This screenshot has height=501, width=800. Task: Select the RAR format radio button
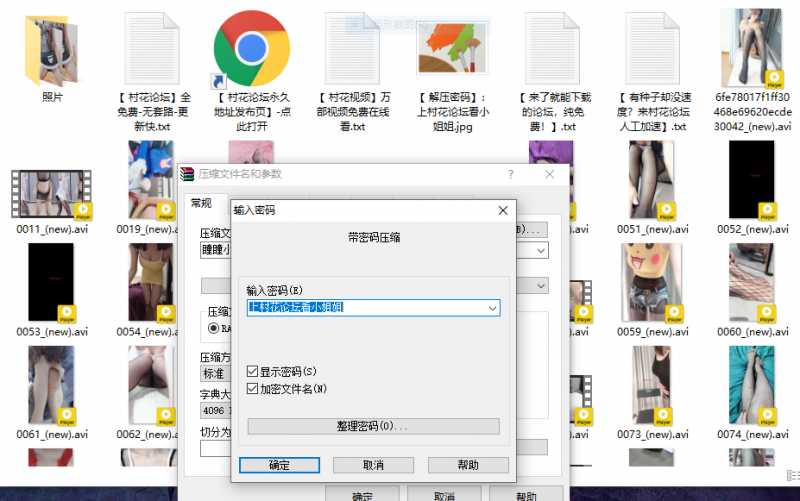click(214, 328)
